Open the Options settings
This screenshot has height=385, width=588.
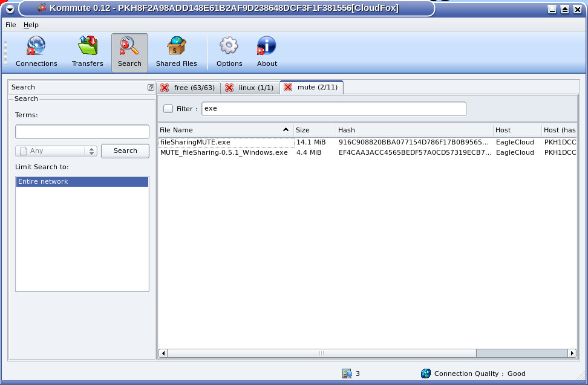point(229,53)
